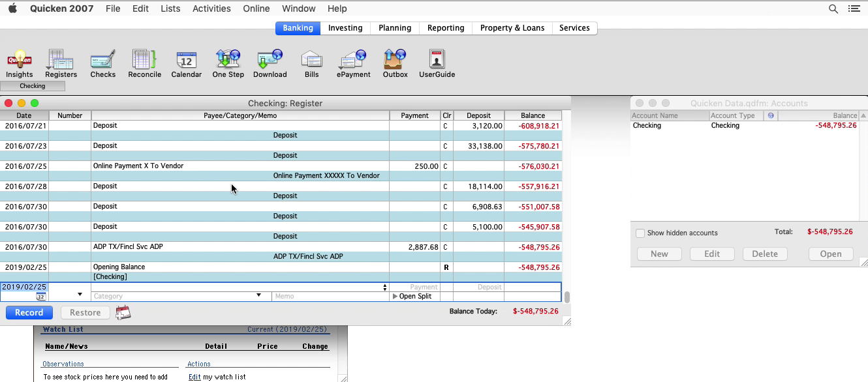Open the Activities menu
868x382 pixels.
(211, 8)
